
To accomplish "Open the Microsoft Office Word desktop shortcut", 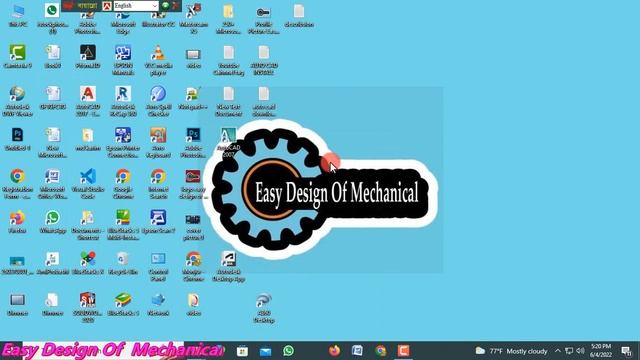I will pyautogui.click(x=53, y=184).
